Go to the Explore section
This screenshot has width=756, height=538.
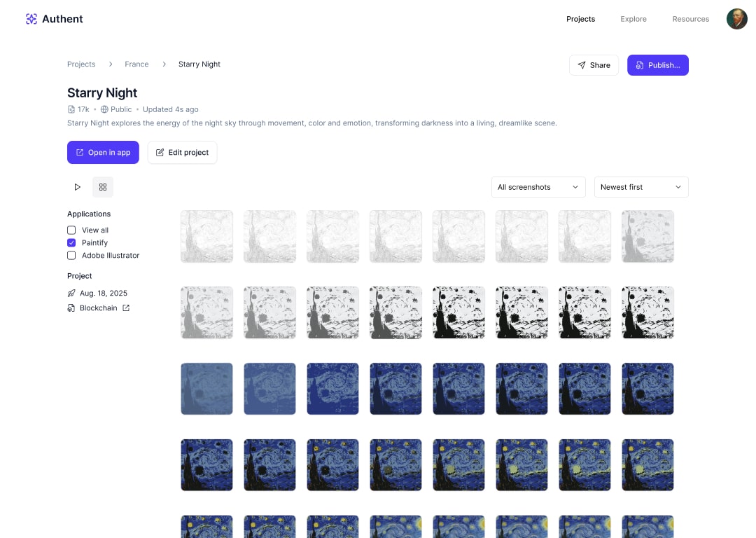633,19
